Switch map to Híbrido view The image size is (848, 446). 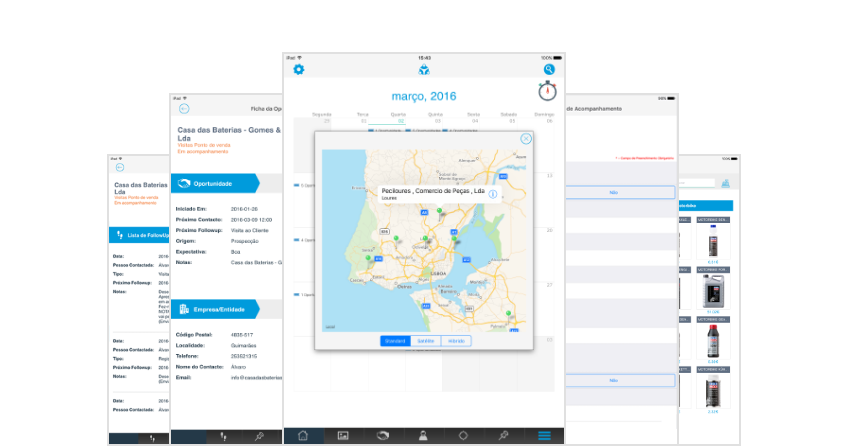456,341
